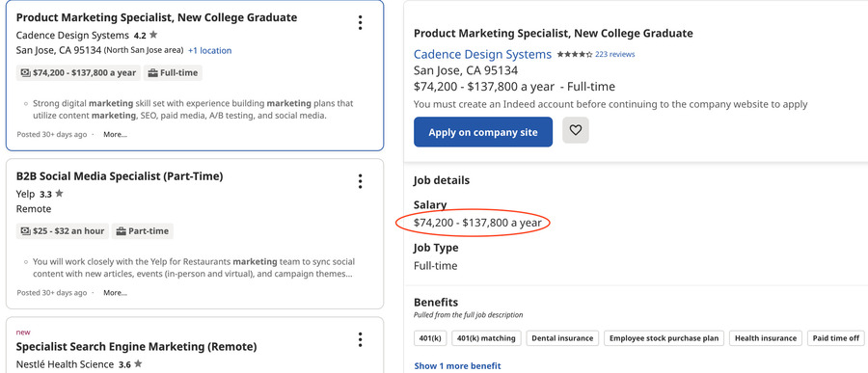
Task: Open Product Marketing Specialist job title in list
Action: coord(156,17)
